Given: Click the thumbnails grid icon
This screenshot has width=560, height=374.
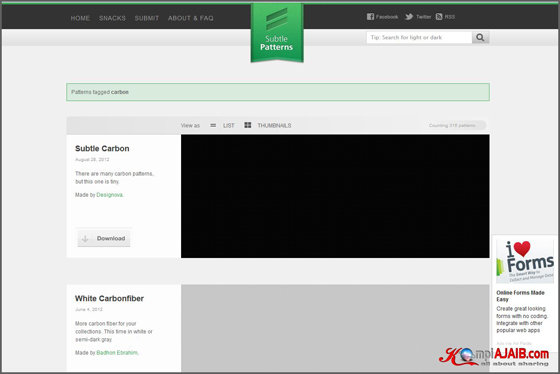Looking at the screenshot, I should pyautogui.click(x=248, y=125).
